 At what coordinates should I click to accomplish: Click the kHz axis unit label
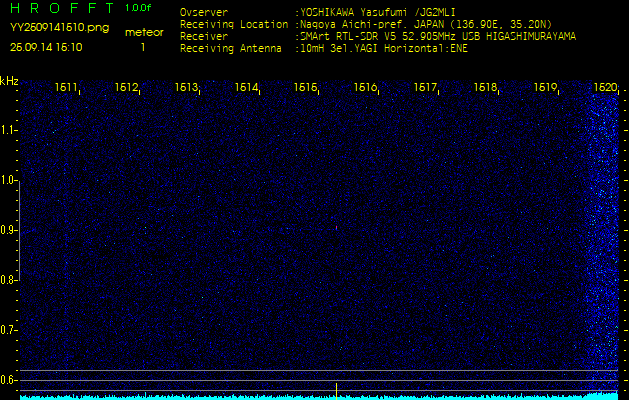9,81
